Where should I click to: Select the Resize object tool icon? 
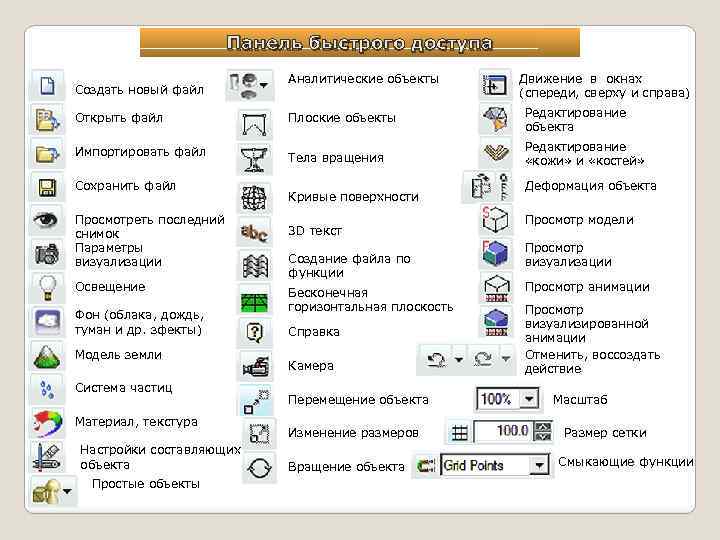[259, 433]
